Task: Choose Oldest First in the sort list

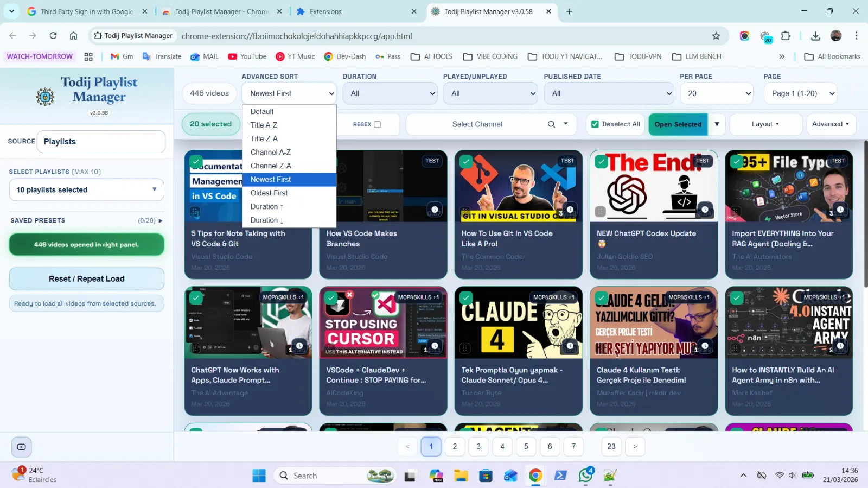Action: tap(289, 193)
